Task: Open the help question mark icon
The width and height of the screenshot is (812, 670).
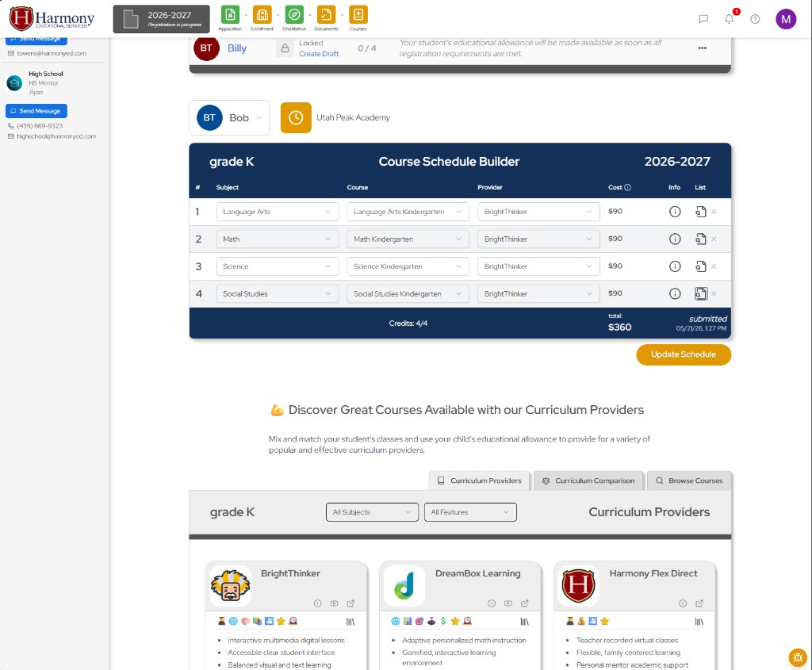Action: tap(755, 19)
